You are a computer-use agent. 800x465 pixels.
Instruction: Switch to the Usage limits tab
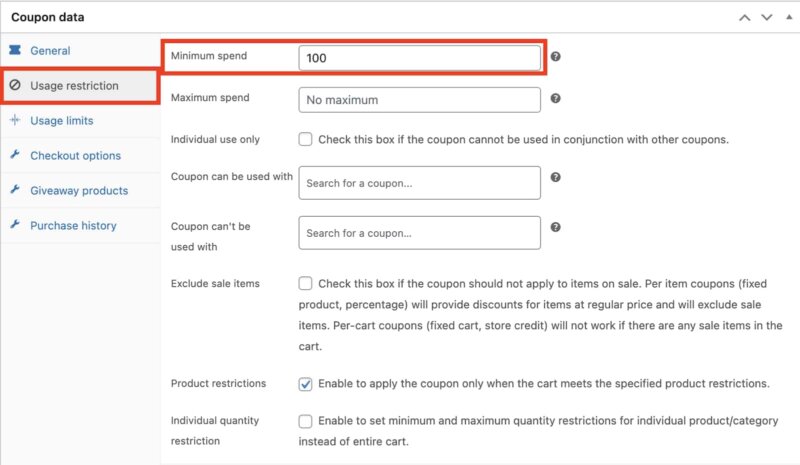61,121
